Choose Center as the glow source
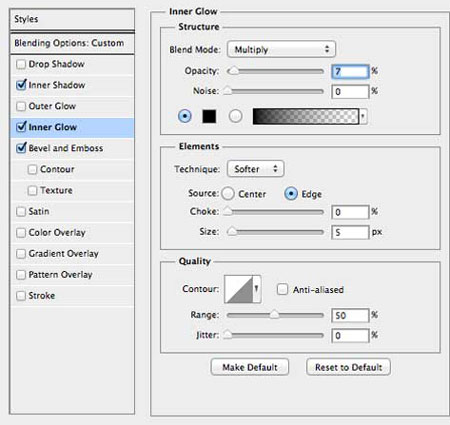The width and height of the screenshot is (450, 425). click(228, 194)
